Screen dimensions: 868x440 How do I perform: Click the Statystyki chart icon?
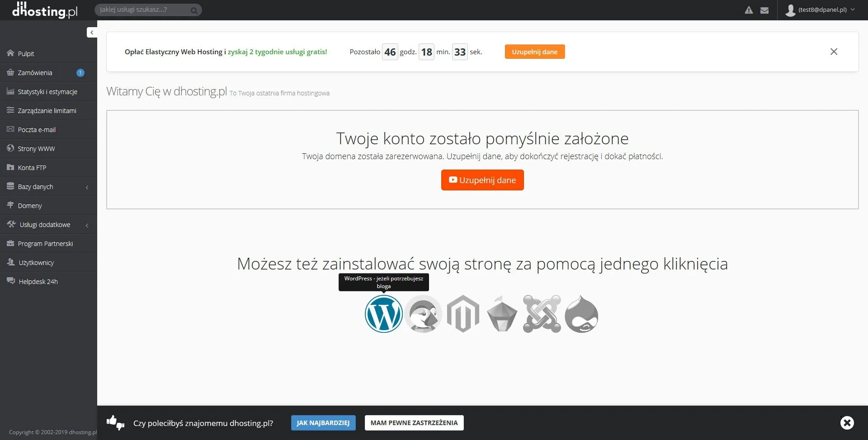point(10,91)
